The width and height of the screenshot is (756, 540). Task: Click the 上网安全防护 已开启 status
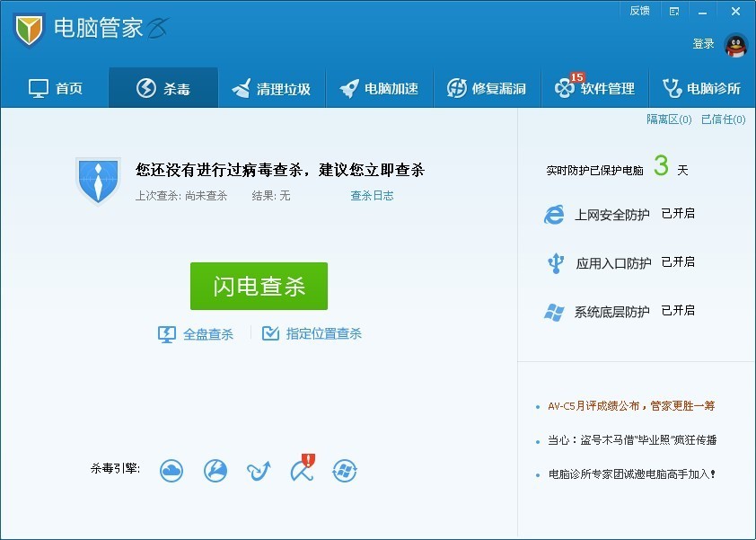point(678,214)
